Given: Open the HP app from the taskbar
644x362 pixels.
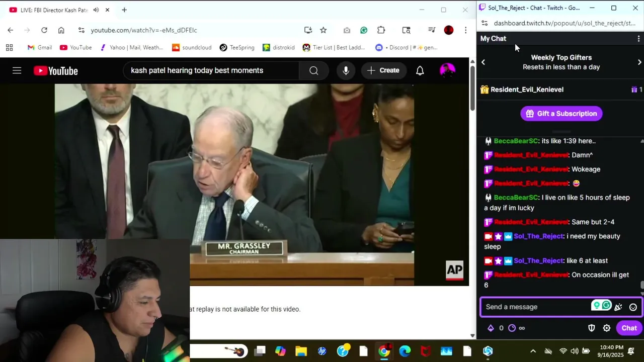Looking at the screenshot, I should click(x=322, y=351).
